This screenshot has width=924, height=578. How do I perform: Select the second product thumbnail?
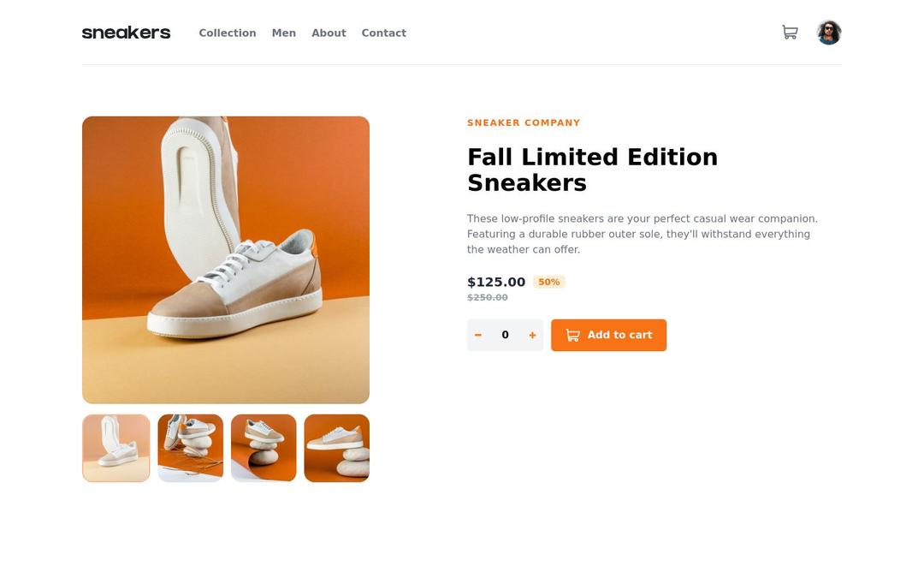pos(190,448)
